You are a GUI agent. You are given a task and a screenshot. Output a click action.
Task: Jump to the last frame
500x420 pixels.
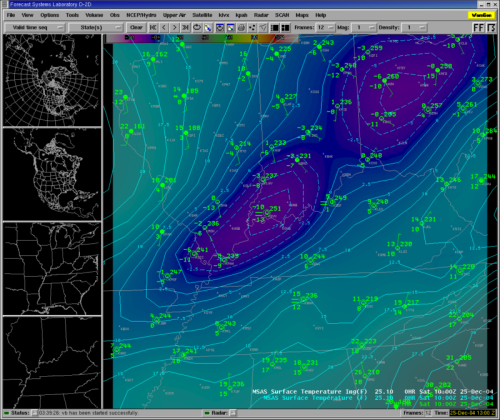pos(185,27)
